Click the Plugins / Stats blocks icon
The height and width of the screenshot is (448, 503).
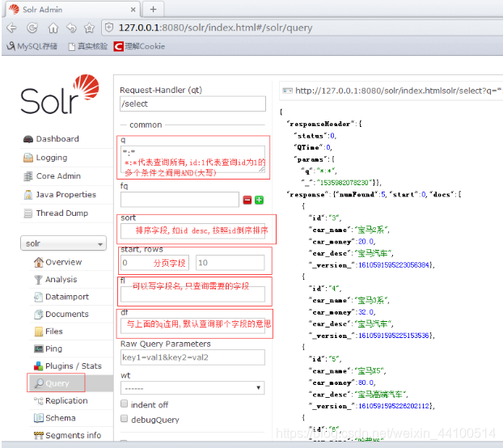tap(39, 366)
